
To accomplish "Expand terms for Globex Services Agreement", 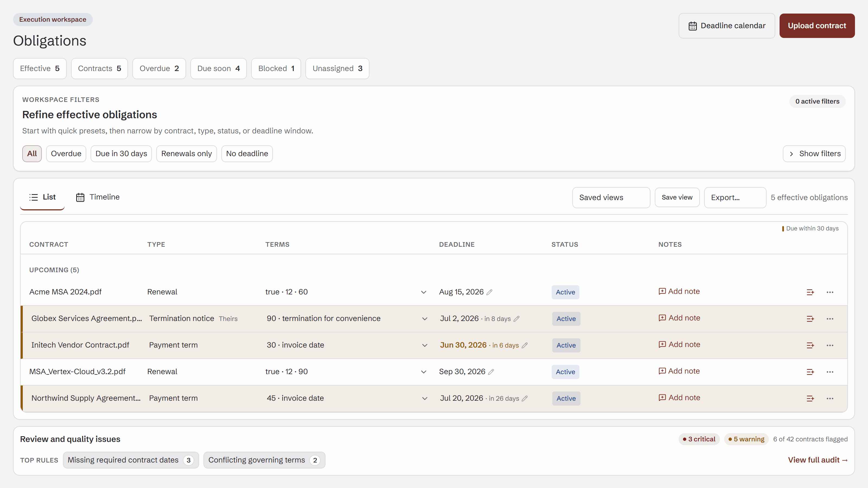I will 425,319.
